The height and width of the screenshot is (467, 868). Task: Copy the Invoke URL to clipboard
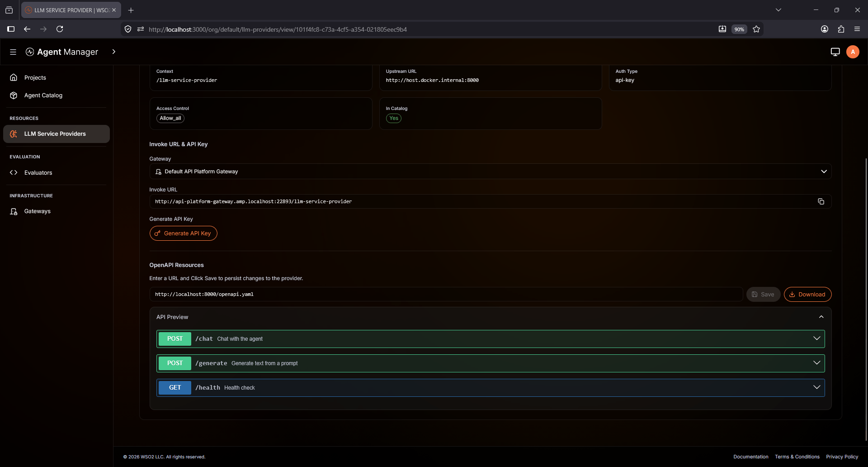tap(821, 201)
